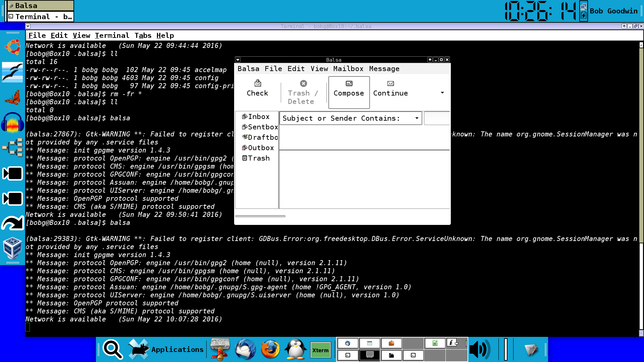Click the pen and paper icon in the bottom panel
The image size is (644, 362).
click(531, 350)
